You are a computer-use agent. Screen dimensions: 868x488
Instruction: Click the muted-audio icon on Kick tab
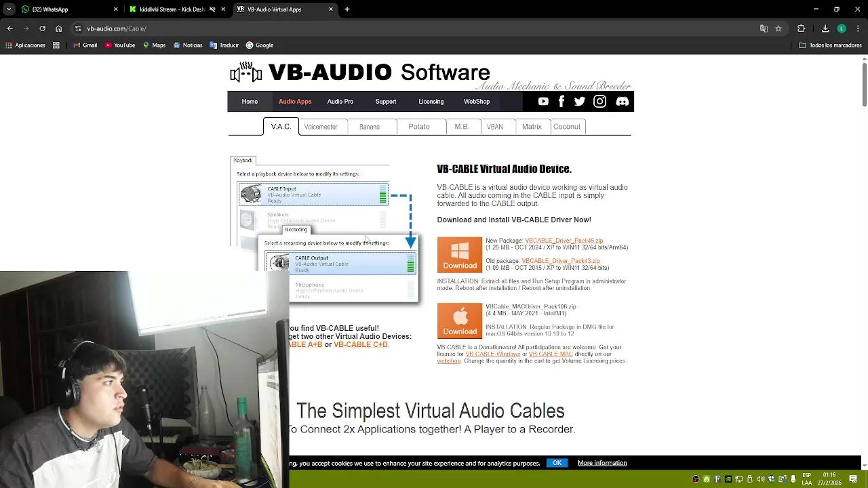pyautogui.click(x=212, y=9)
